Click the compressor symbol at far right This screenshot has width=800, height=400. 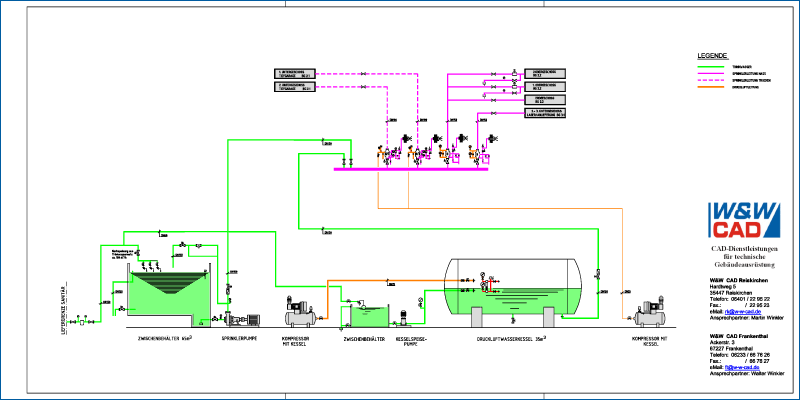coord(649,312)
